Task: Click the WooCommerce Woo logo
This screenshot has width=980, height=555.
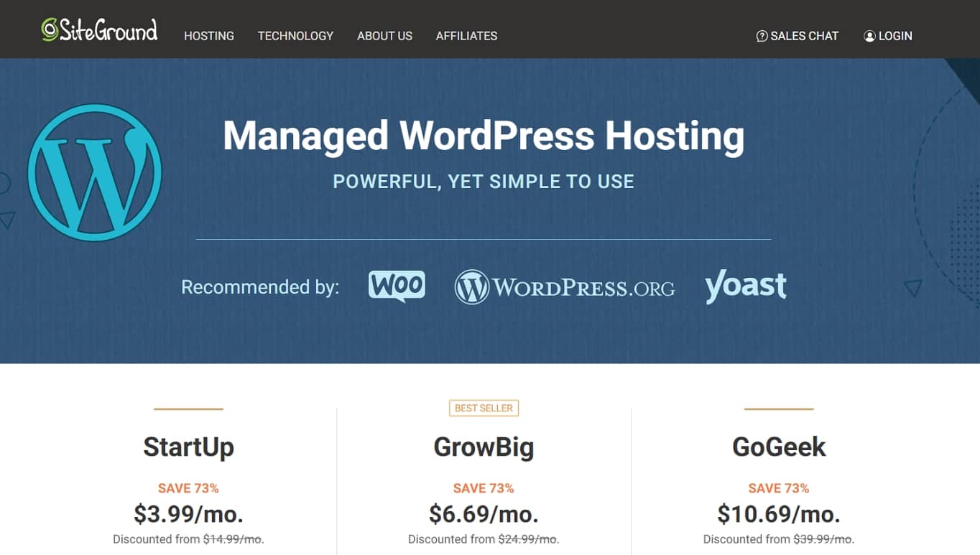Action: (x=397, y=286)
